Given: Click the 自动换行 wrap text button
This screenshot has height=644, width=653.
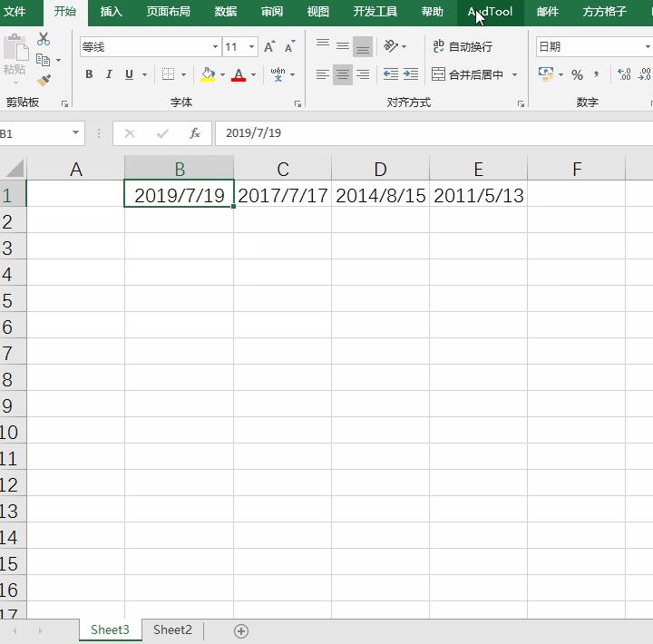Looking at the screenshot, I should pos(463,46).
